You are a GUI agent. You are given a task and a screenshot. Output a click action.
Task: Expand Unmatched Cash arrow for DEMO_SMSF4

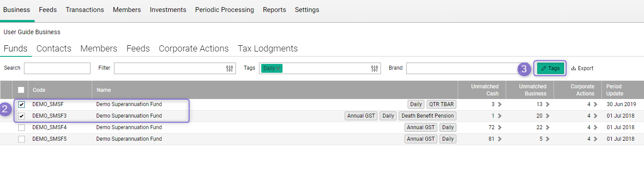[500, 127]
